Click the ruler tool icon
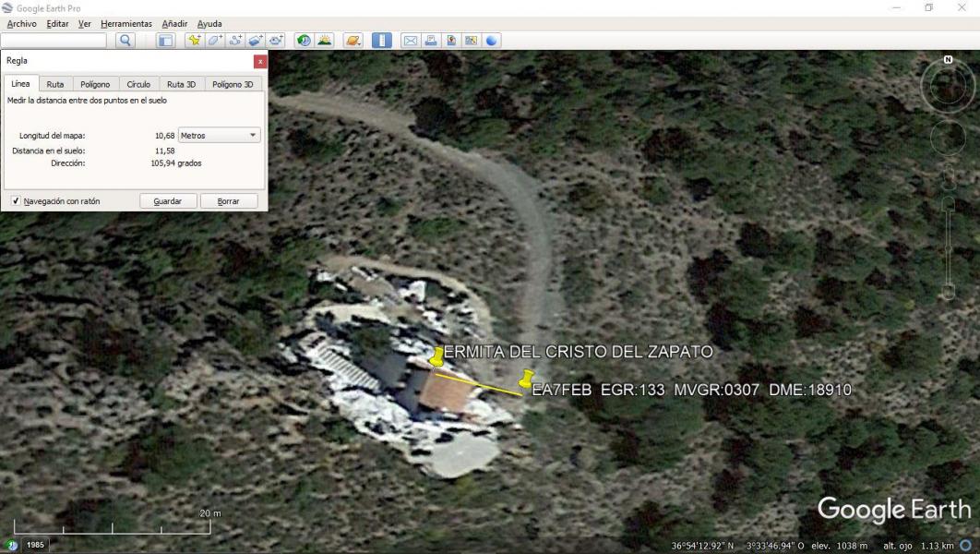 coord(381,41)
